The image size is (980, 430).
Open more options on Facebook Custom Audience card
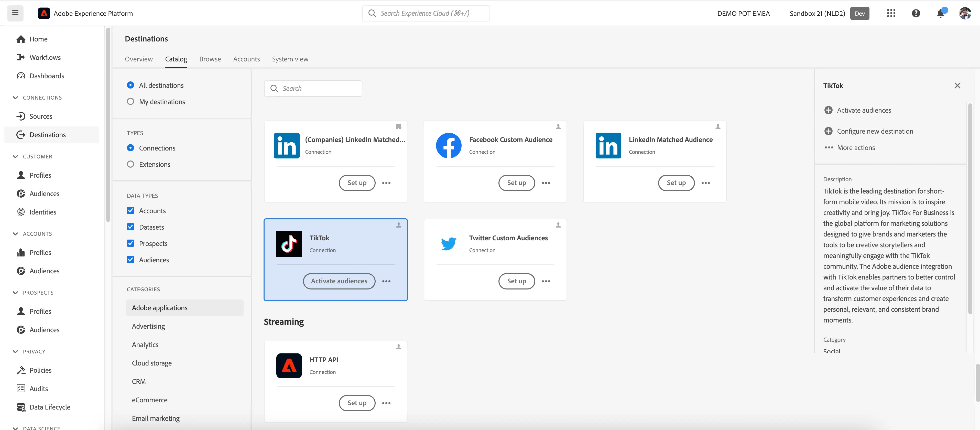tap(546, 183)
